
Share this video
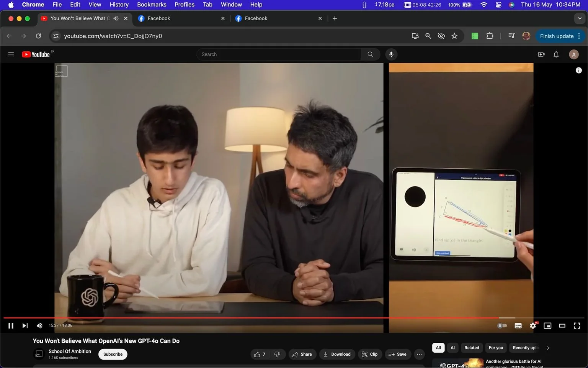(302, 354)
